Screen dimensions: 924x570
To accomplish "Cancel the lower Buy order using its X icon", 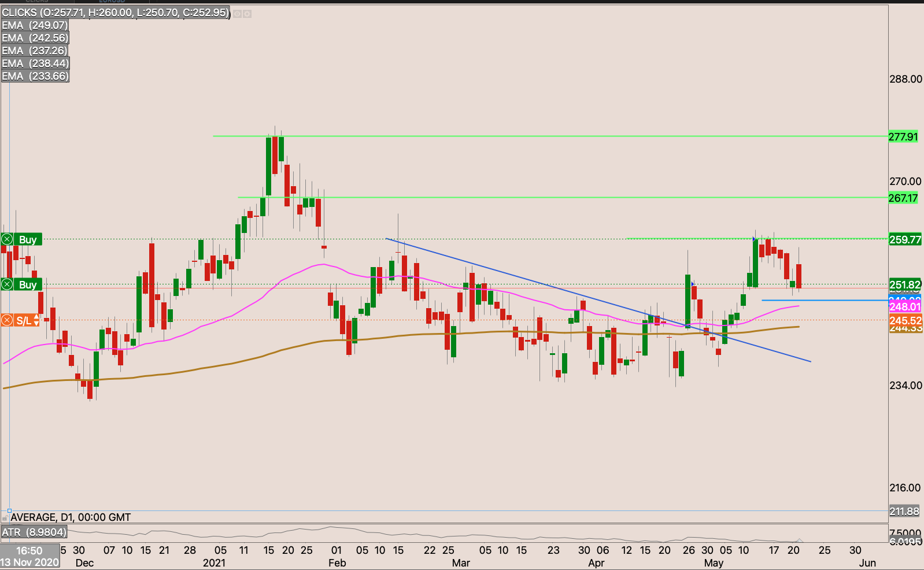I will [x=8, y=284].
